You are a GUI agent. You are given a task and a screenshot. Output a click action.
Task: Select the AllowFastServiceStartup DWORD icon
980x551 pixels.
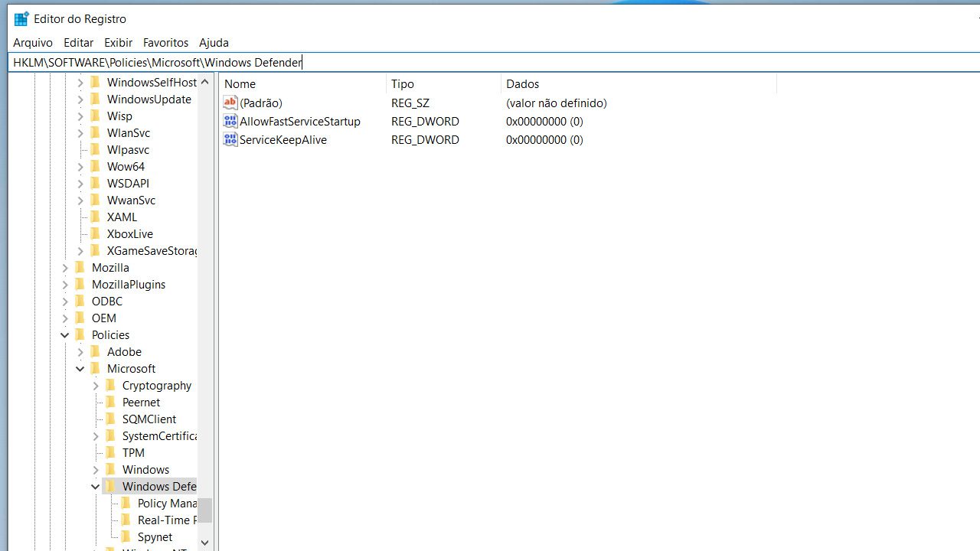pos(230,121)
